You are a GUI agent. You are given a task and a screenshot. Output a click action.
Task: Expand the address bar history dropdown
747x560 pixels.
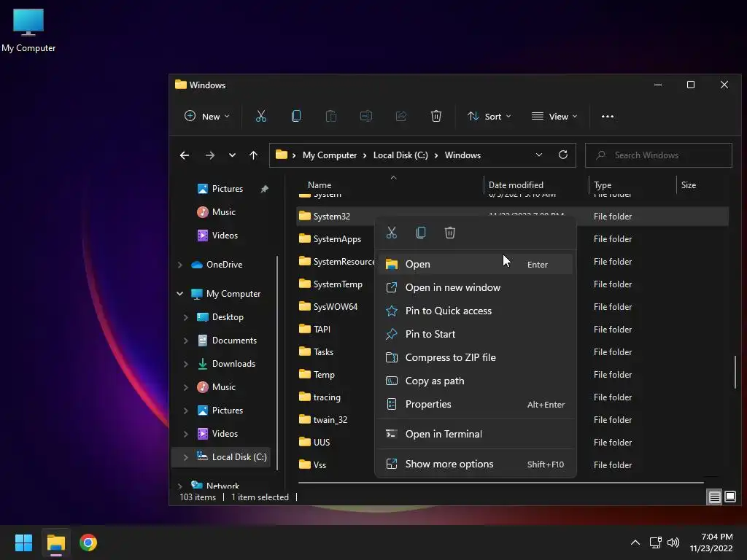[x=539, y=155]
